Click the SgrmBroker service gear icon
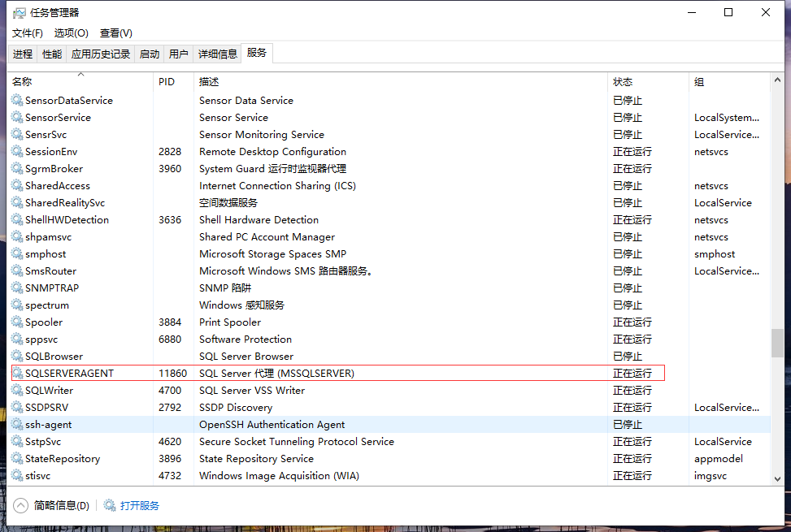 point(17,168)
